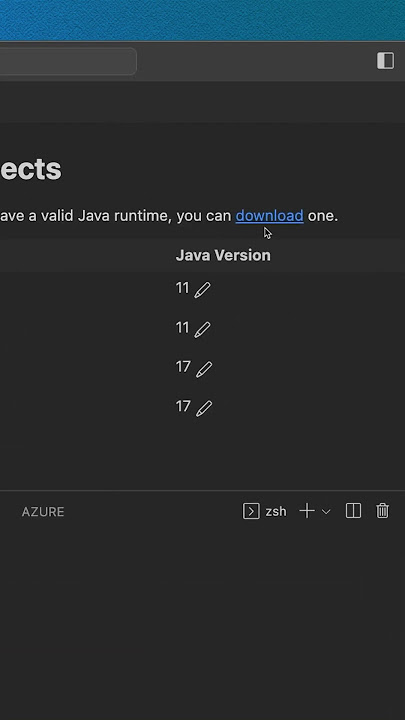The image size is (405, 720).
Task: Click the page heading ending in 'ects'
Action: 30,169
